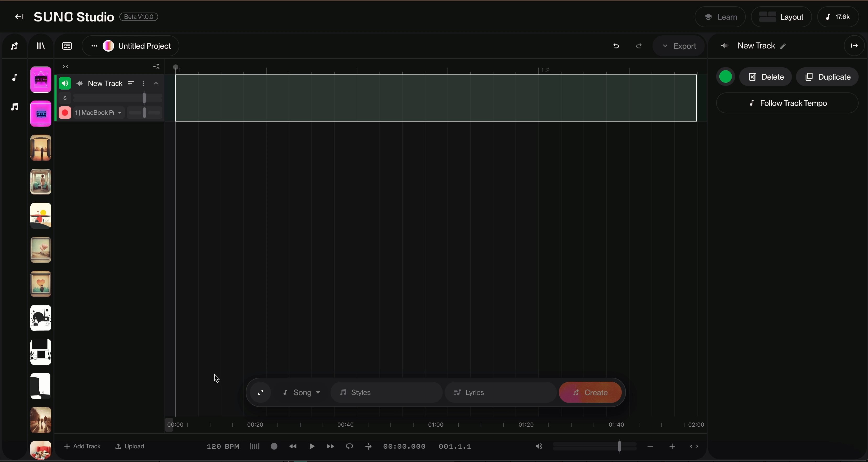Image resolution: width=868 pixels, height=462 pixels.
Task: Click the Follow Track Tempo button
Action: (x=787, y=103)
